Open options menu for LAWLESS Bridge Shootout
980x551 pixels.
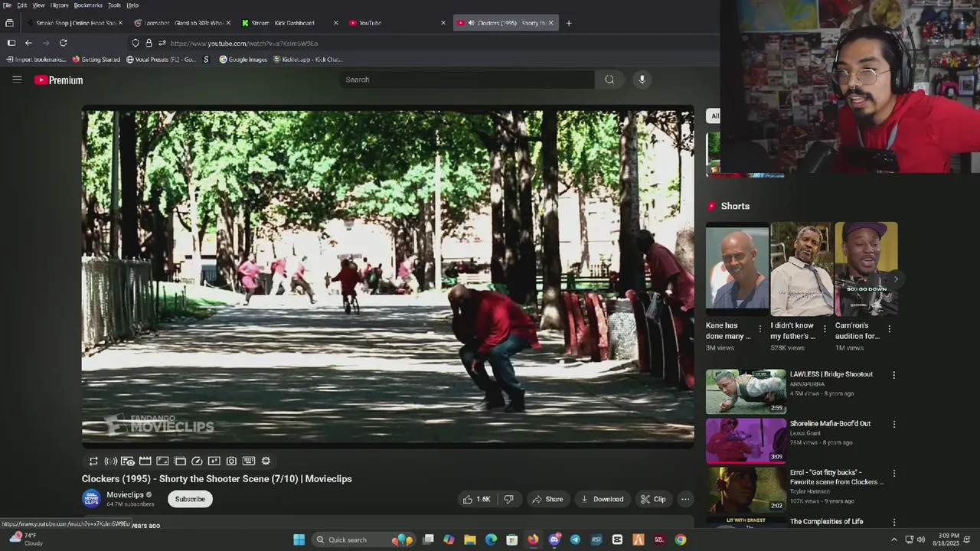[x=893, y=375]
